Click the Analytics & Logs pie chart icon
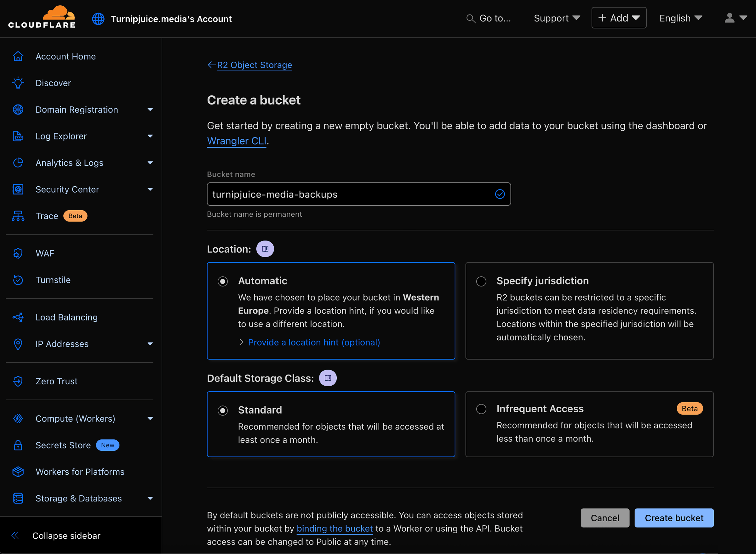 [x=18, y=163]
